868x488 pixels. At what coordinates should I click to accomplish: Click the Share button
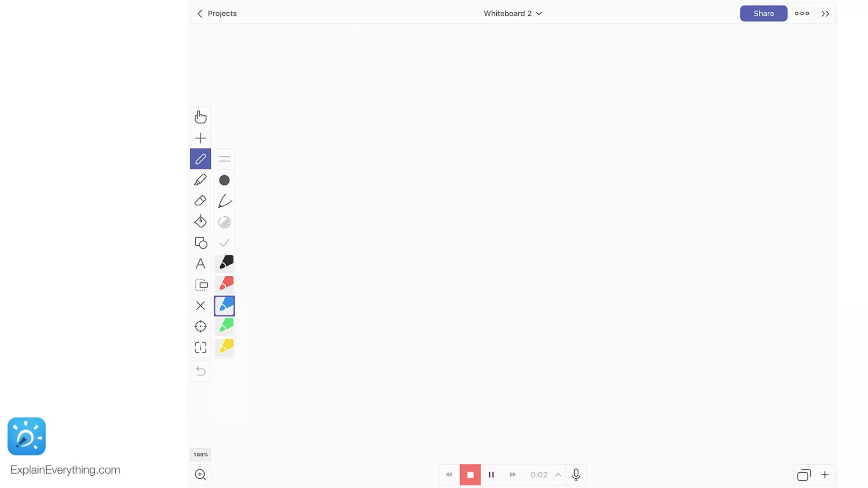point(763,14)
